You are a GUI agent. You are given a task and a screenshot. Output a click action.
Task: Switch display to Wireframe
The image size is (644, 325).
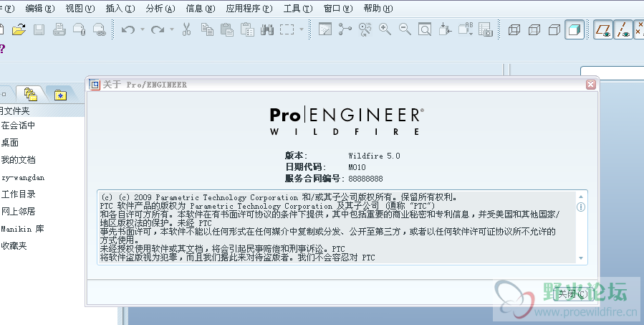(x=514, y=29)
